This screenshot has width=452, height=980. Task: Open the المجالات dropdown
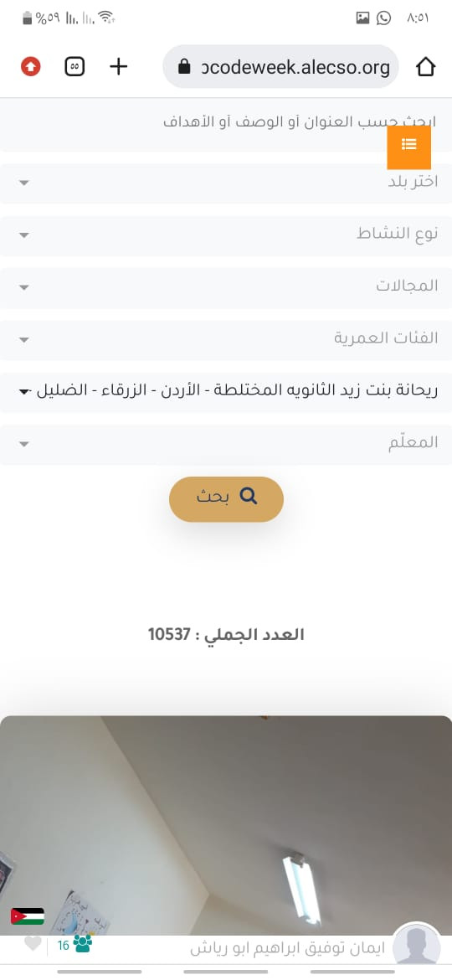pyautogui.click(x=226, y=287)
